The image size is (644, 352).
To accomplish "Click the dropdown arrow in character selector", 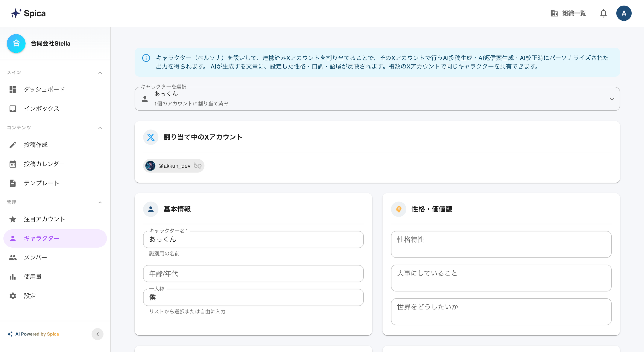I will [x=612, y=99].
